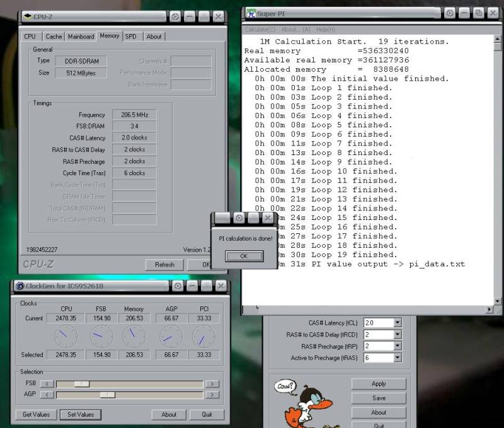504x428 pixels.
Task: Click the Size field 512 MBytes
Action: pos(81,73)
